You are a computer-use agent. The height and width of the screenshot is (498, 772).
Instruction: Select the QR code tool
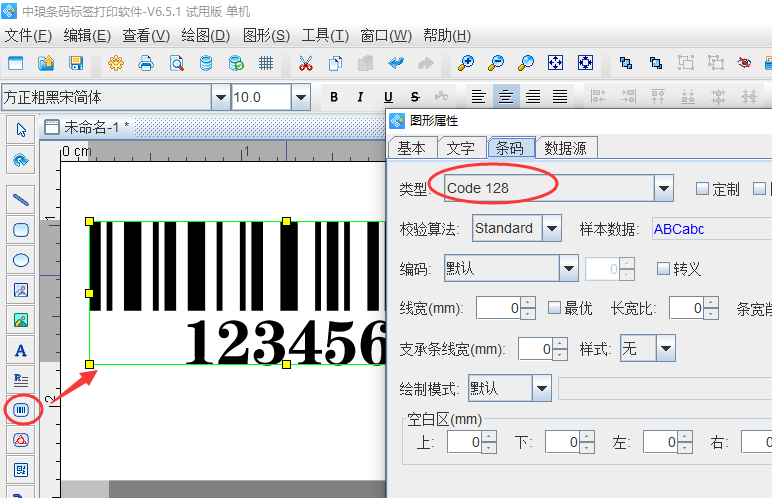(x=21, y=470)
